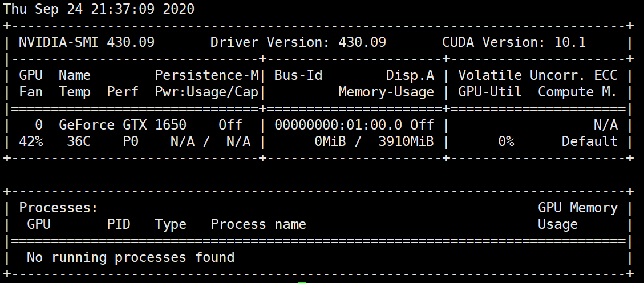Click the Driver Version: 430.09 text
The height and width of the screenshot is (283, 644).
(298, 42)
